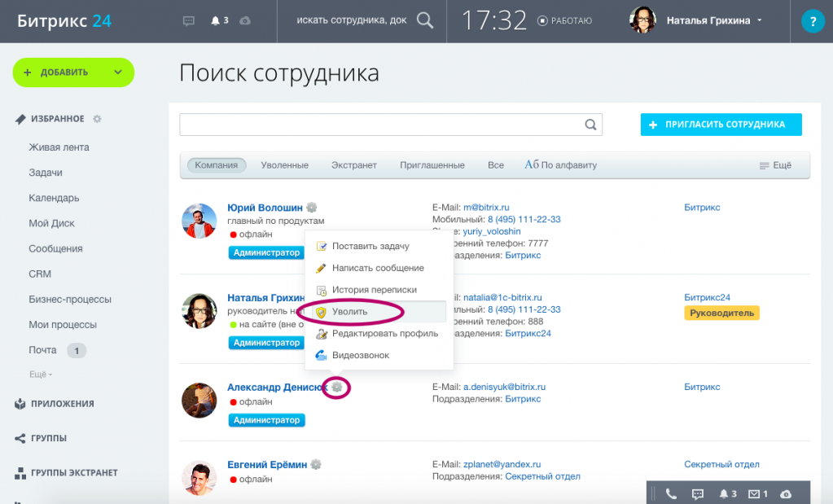
Task: Open Сообщения in sidebar
Action: click(x=55, y=248)
